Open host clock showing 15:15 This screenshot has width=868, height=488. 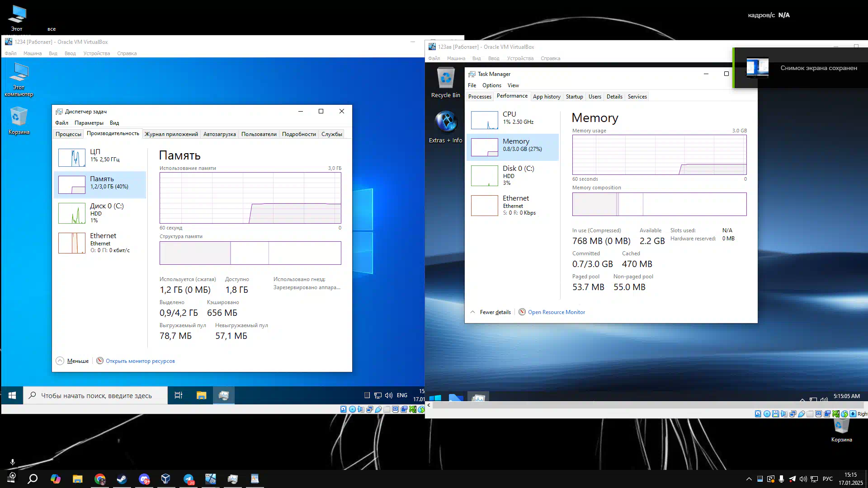click(x=850, y=479)
